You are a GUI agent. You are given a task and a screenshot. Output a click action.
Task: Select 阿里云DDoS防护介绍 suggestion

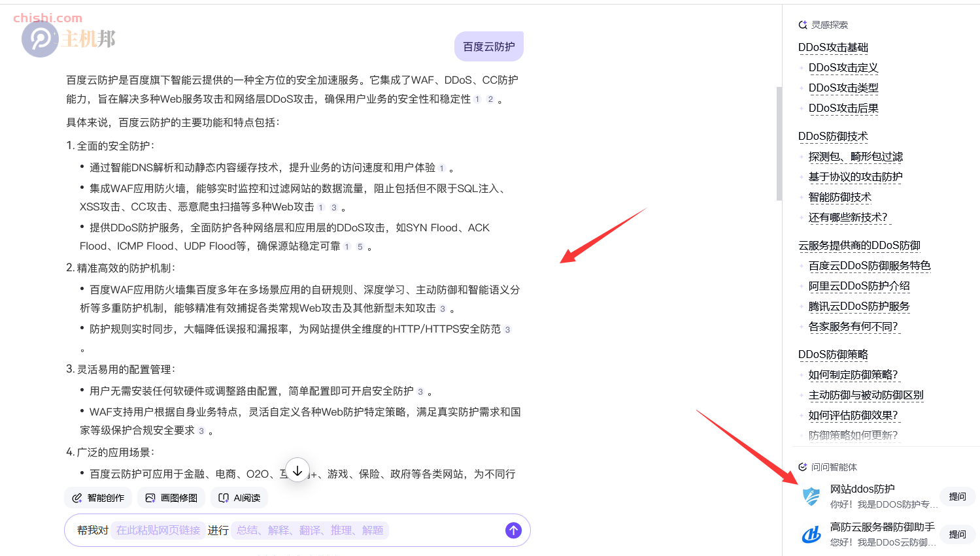point(859,286)
